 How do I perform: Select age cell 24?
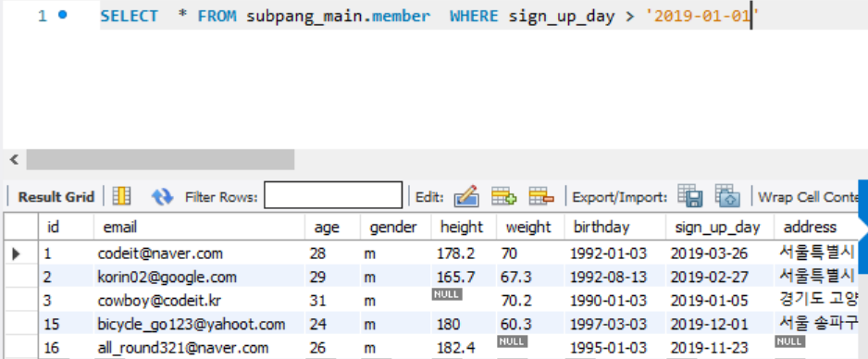point(318,324)
